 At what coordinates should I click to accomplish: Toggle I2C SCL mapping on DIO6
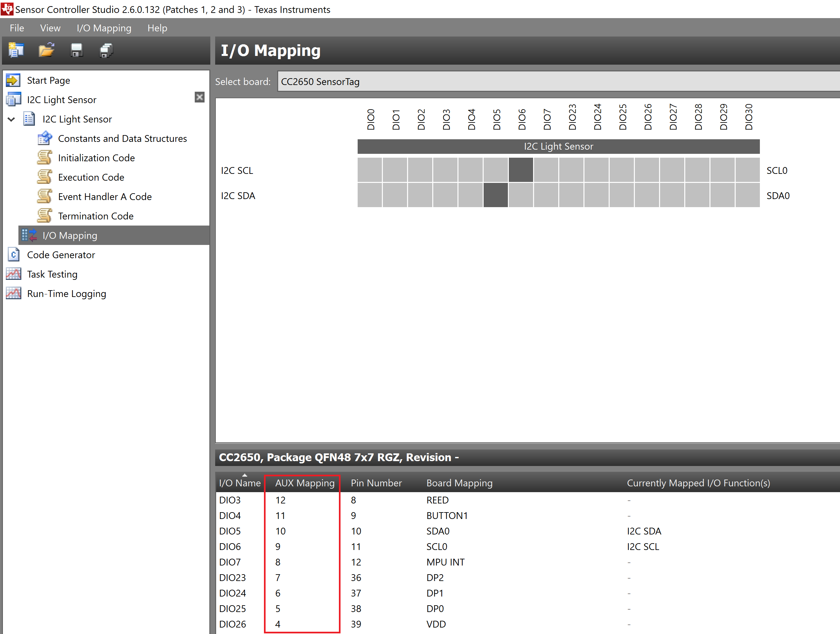(x=520, y=170)
